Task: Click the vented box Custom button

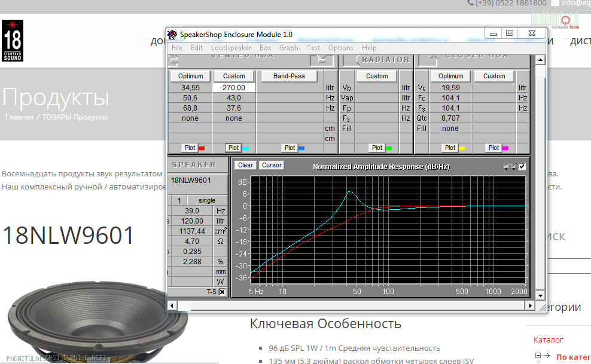Action: click(234, 76)
